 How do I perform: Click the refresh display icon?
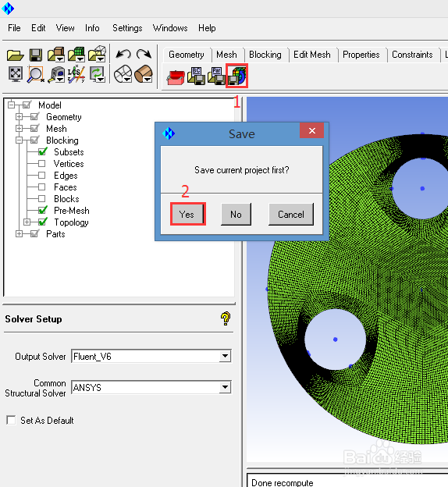(98, 75)
